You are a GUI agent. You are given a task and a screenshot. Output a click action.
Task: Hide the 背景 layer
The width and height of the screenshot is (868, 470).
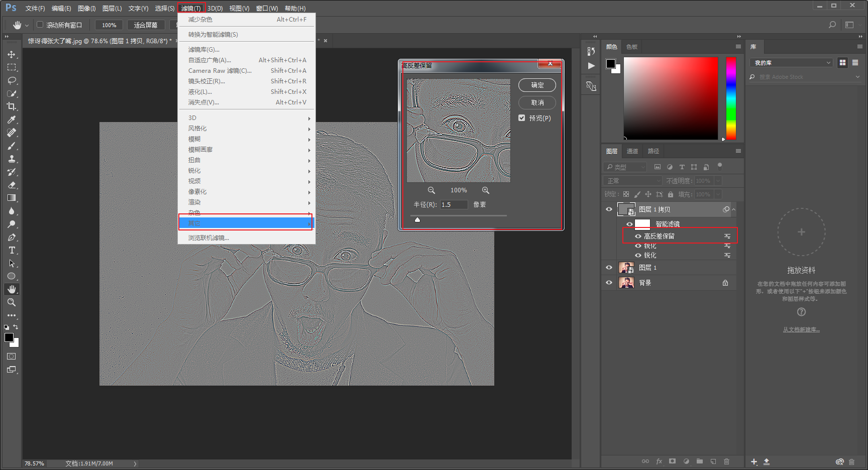[x=609, y=283]
